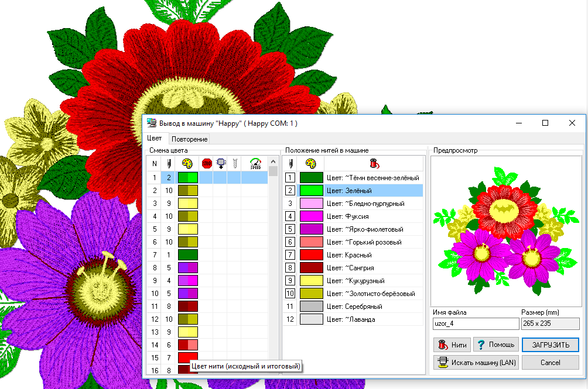Click the applique frame-out column header icon
Image resolution: width=588 pixels, height=389 pixels.
coord(221,164)
